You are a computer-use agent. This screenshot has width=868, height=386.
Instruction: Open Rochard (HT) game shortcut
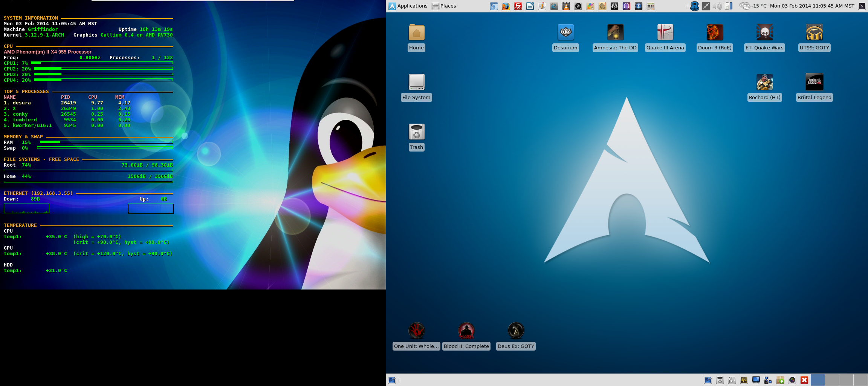pyautogui.click(x=765, y=87)
